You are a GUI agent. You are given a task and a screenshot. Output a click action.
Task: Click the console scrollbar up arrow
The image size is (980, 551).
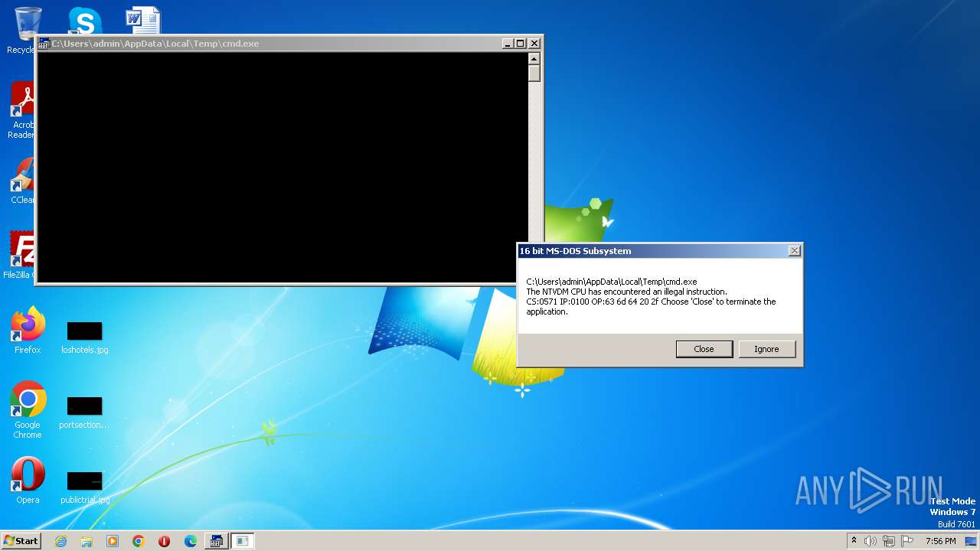[534, 59]
